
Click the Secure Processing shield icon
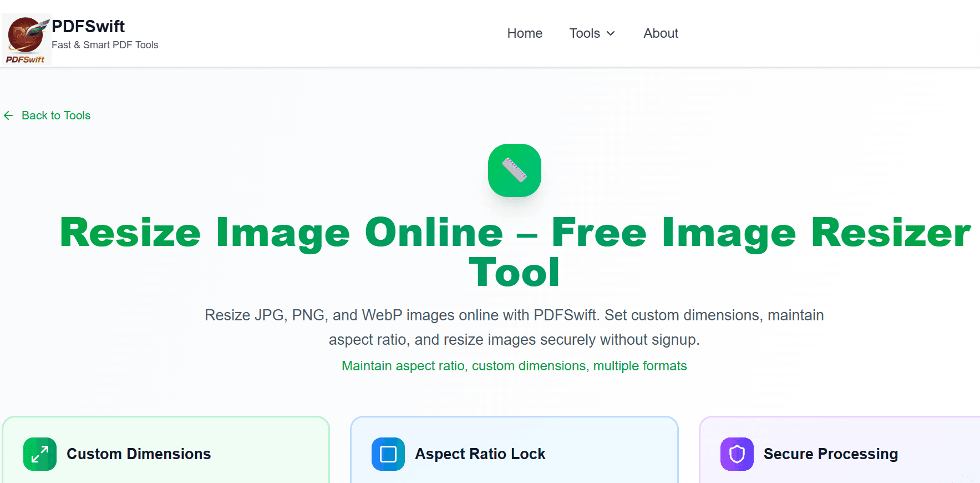point(737,454)
